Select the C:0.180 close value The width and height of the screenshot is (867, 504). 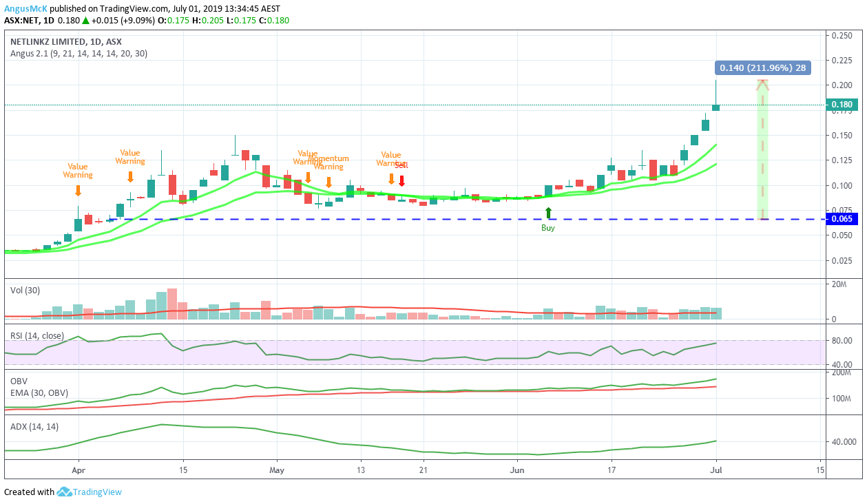(x=275, y=20)
